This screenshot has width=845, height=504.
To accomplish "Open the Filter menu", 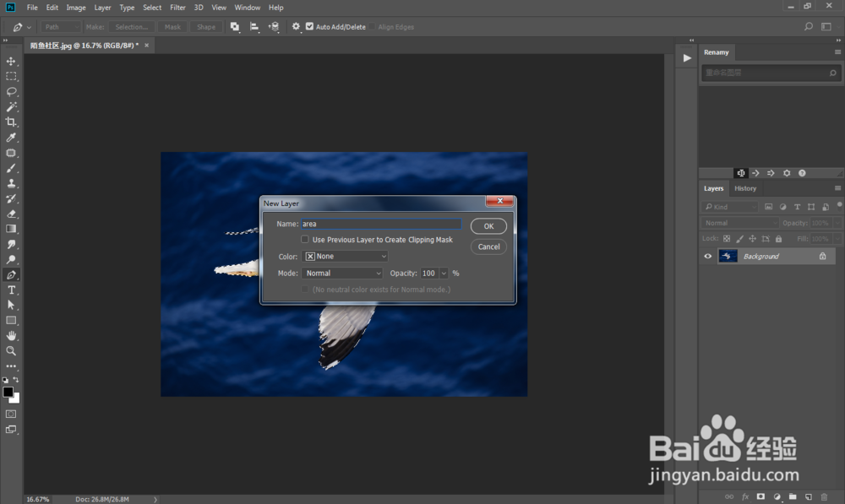I will point(177,8).
